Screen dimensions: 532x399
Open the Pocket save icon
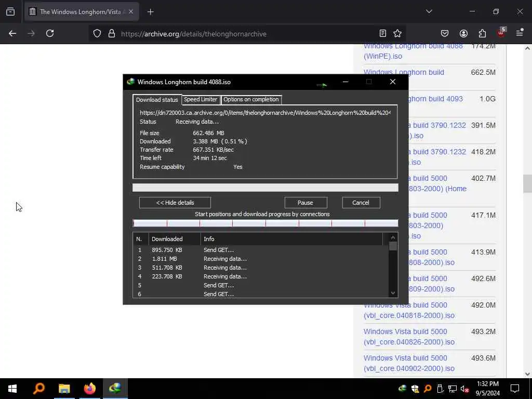[445, 33]
